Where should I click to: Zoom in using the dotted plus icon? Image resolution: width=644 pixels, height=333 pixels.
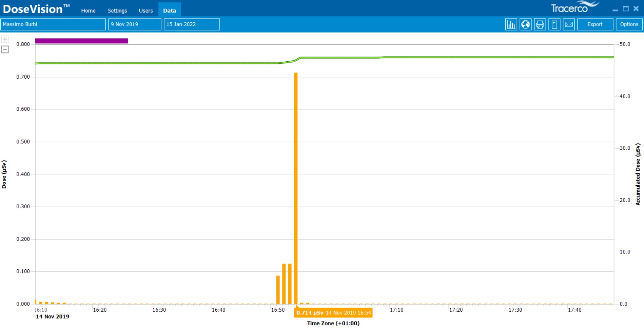pos(5,39)
